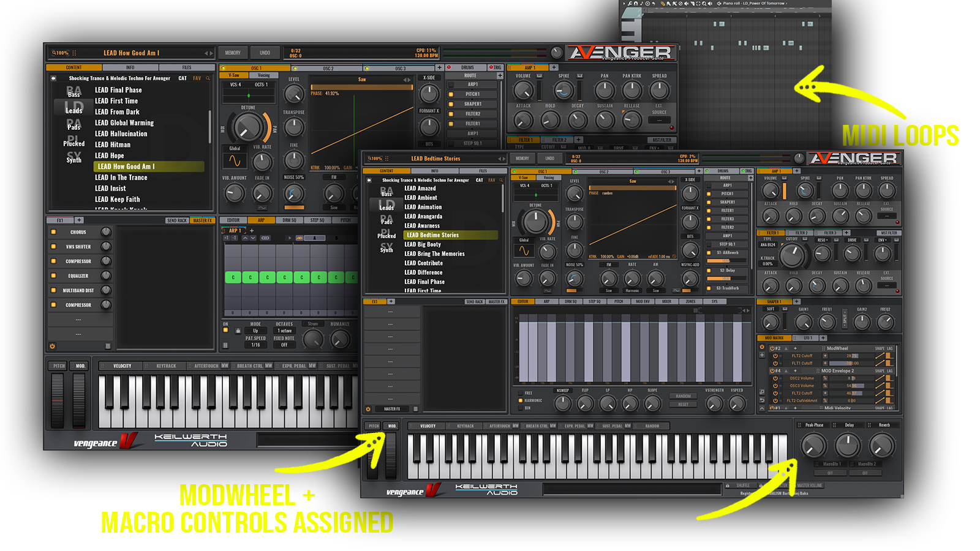The image size is (980, 551).
Task: Open the PAT.SPEED dropdown showing 1/16
Action: 255,345
